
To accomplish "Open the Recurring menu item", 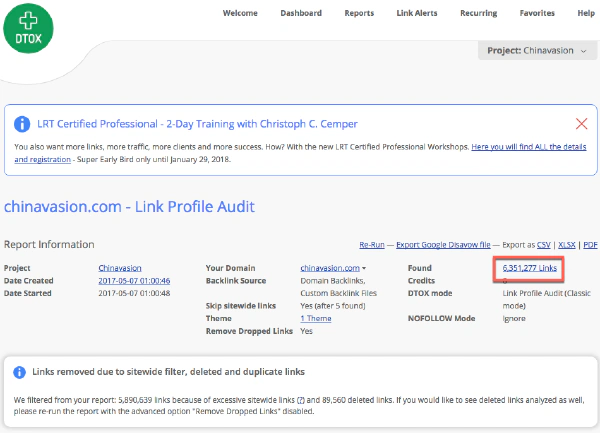I will (478, 13).
